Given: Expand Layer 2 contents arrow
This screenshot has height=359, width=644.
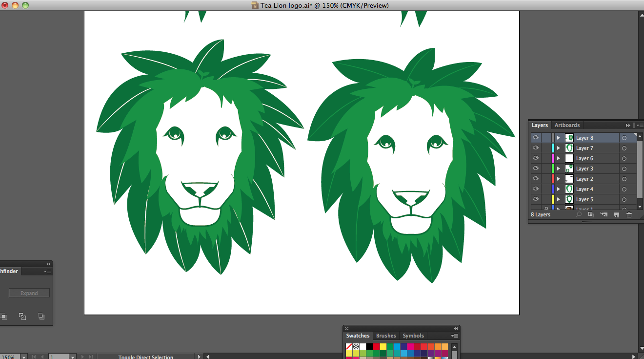Looking at the screenshot, I should click(558, 179).
